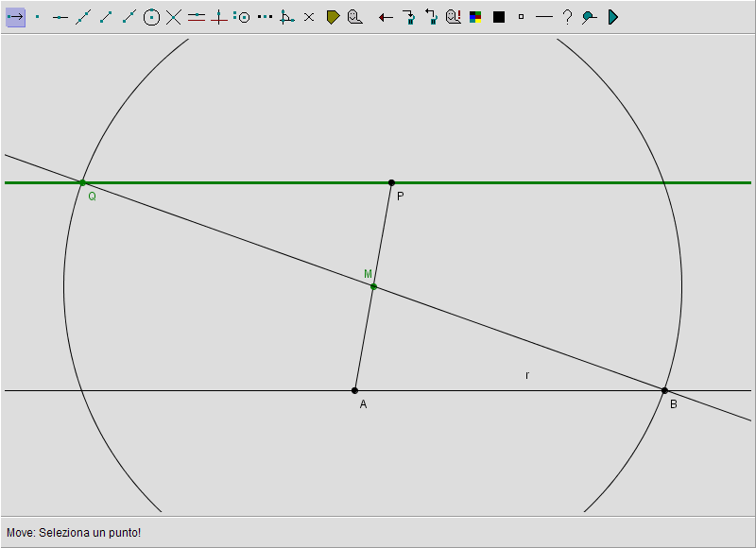Click the letter B label
The width and height of the screenshot is (756, 548).
point(674,404)
